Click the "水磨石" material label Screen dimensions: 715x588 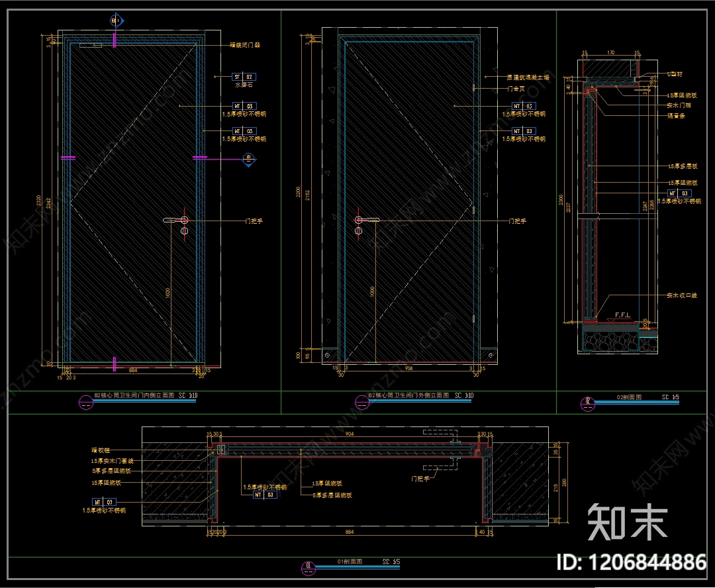click(244, 85)
